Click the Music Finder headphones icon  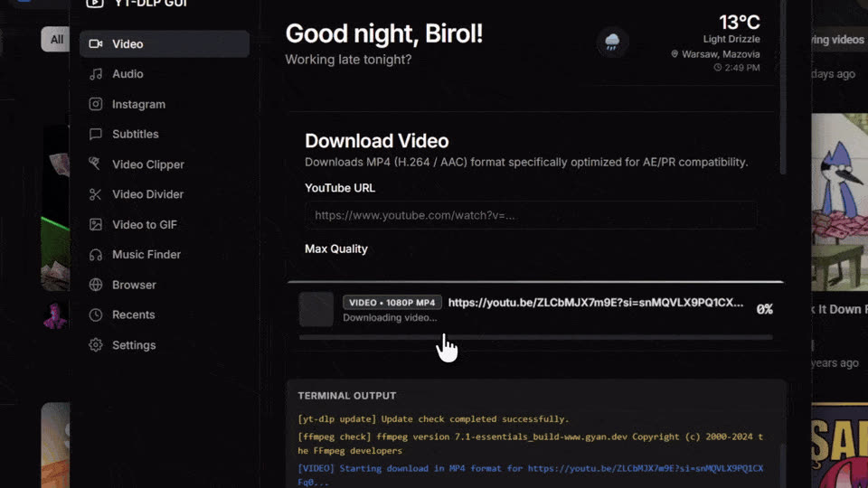96,255
